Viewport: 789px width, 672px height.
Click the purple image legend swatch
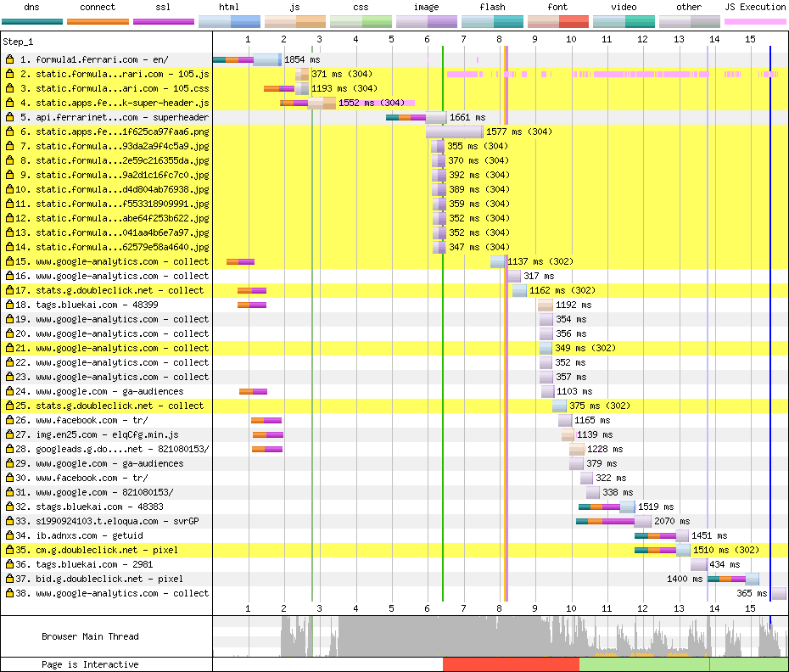click(x=427, y=22)
